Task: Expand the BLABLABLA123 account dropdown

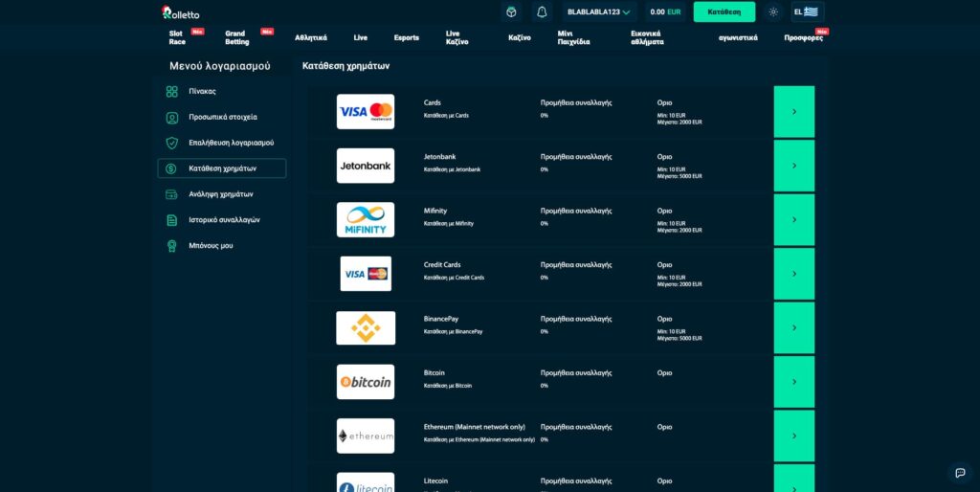Action: pos(599,11)
